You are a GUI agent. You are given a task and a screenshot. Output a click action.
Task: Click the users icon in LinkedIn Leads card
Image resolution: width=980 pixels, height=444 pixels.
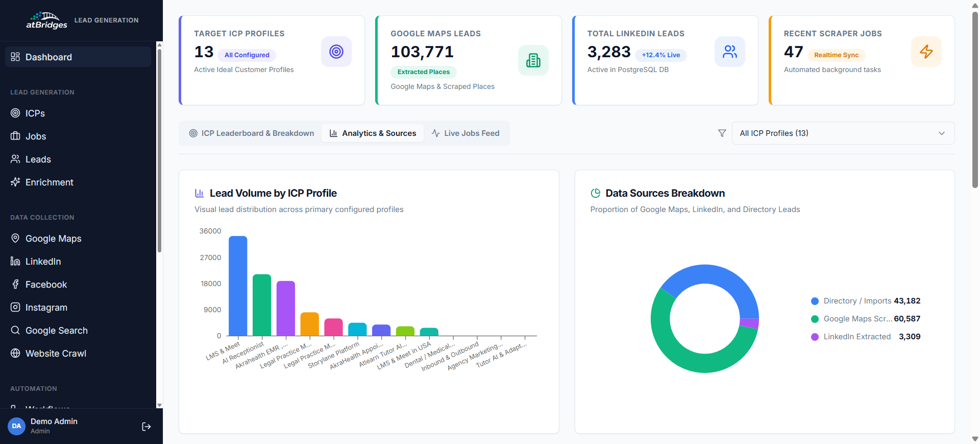[730, 52]
